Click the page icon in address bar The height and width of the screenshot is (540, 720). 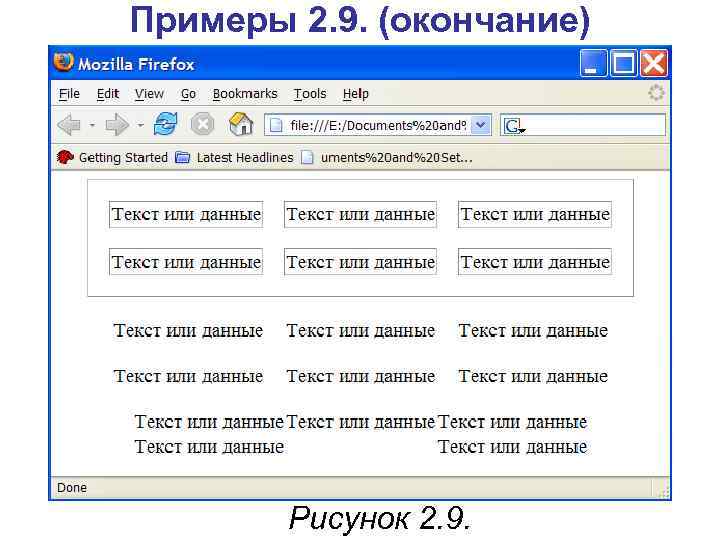(276, 125)
